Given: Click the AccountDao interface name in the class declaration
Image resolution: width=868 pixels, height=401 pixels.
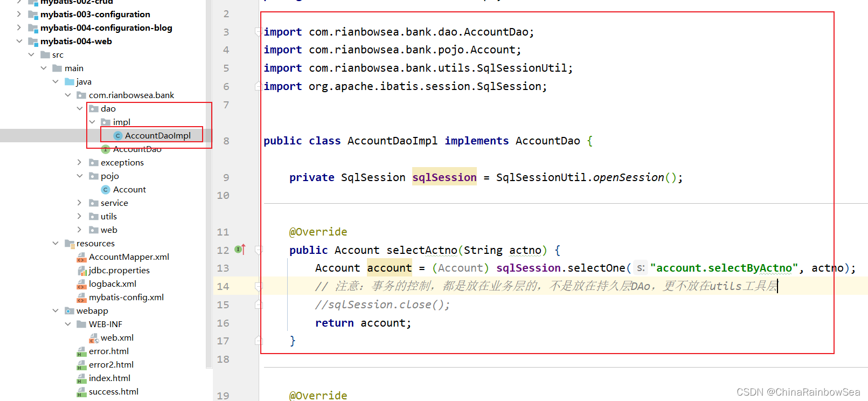Looking at the screenshot, I should point(547,141).
